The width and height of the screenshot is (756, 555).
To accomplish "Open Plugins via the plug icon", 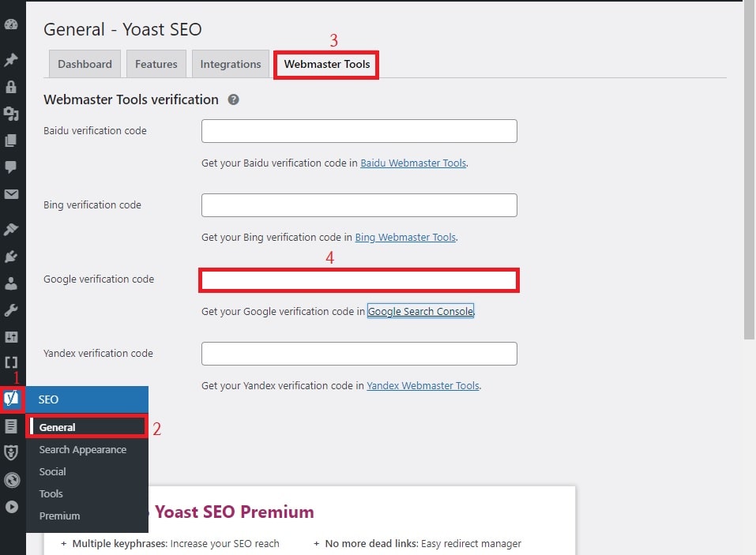I will 11,257.
